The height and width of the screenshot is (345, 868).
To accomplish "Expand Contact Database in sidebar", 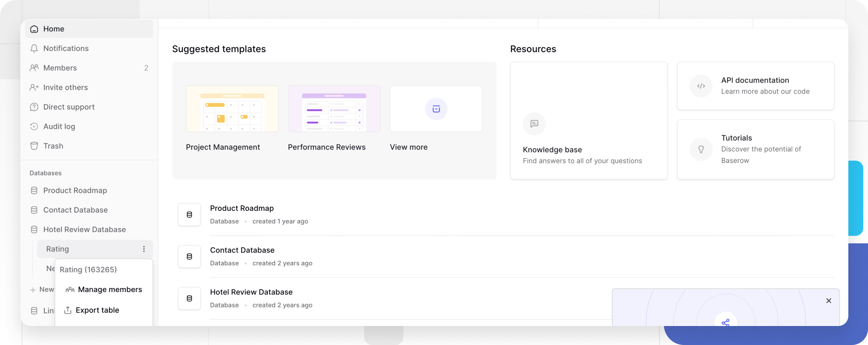I will pos(75,210).
